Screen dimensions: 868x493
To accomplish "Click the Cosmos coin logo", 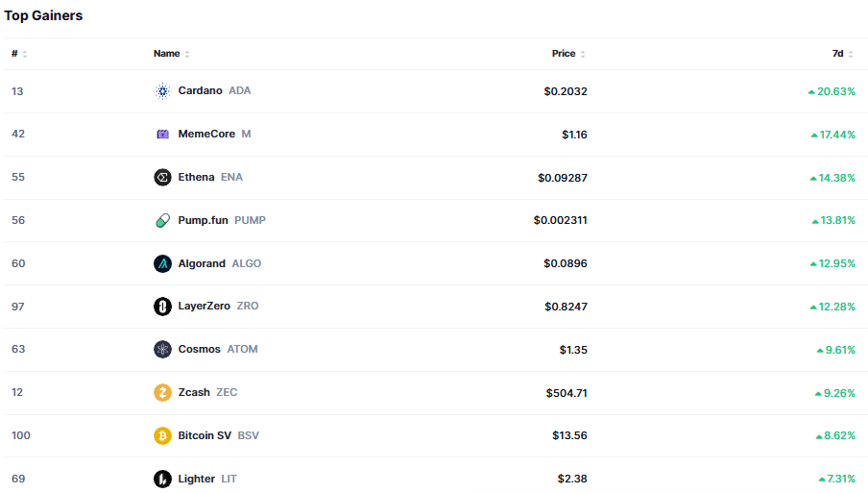I will pyautogui.click(x=162, y=350).
